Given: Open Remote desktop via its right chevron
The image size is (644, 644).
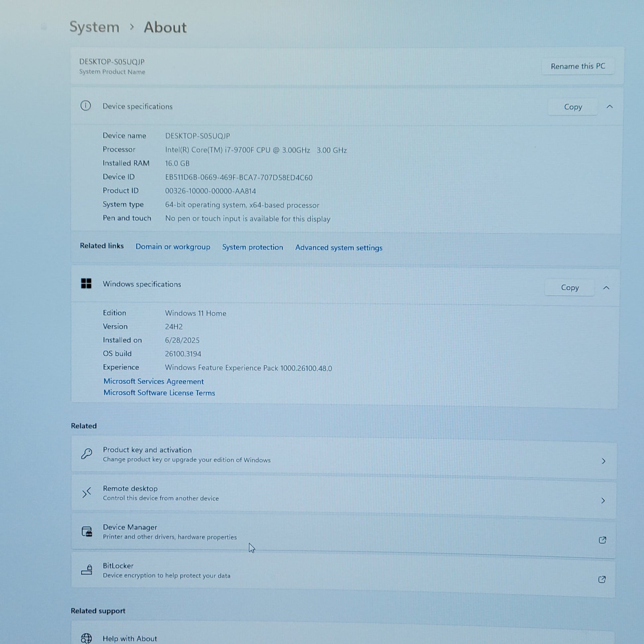Looking at the screenshot, I should pyautogui.click(x=603, y=501).
